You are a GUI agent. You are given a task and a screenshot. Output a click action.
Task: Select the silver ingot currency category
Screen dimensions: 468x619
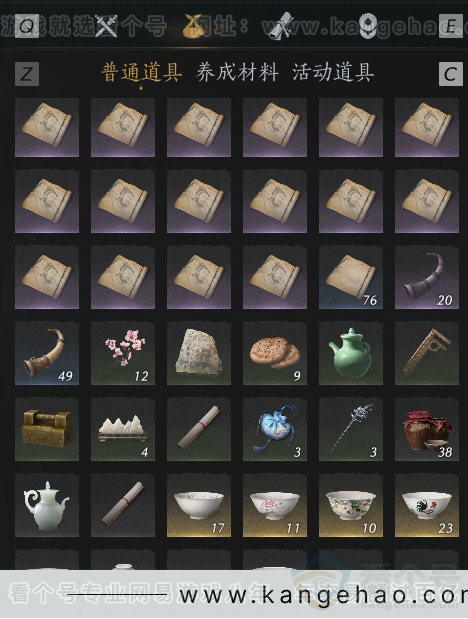coord(368,26)
